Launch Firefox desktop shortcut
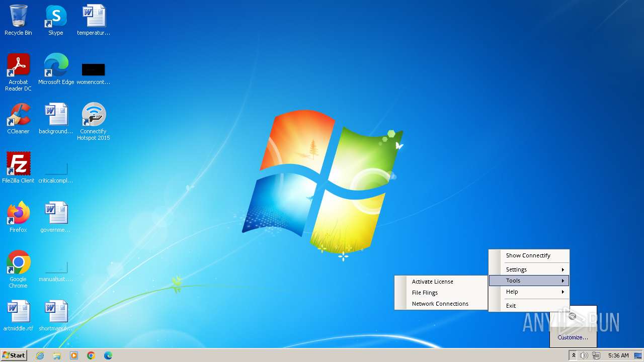644x362 pixels. pos(18,217)
